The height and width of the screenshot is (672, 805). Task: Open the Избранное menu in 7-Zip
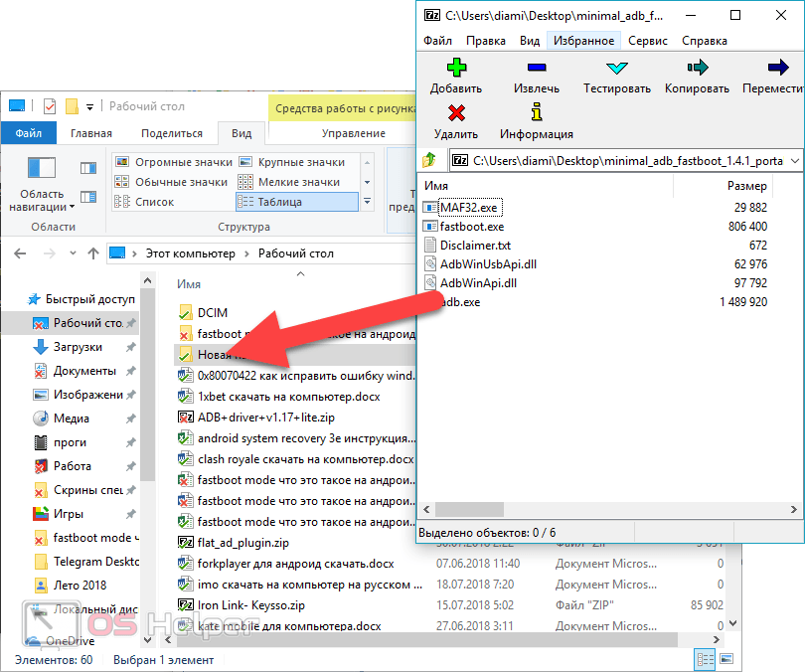pos(583,41)
